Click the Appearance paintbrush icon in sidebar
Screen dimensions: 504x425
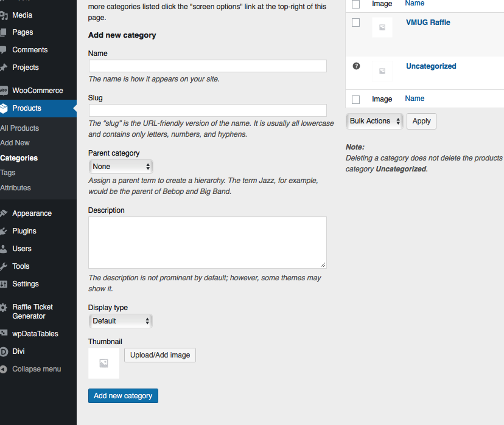(x=4, y=213)
